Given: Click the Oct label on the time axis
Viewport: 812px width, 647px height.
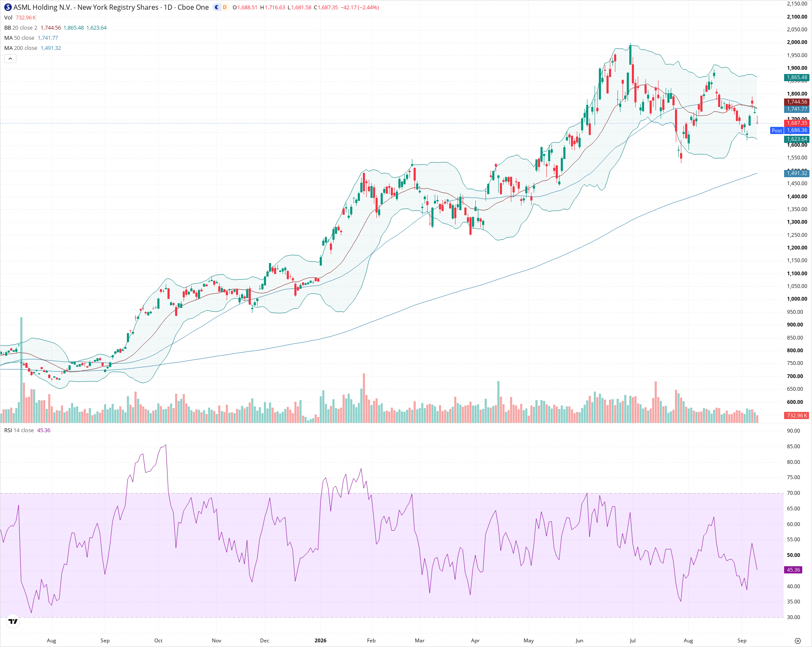Looking at the screenshot, I should (x=158, y=641).
